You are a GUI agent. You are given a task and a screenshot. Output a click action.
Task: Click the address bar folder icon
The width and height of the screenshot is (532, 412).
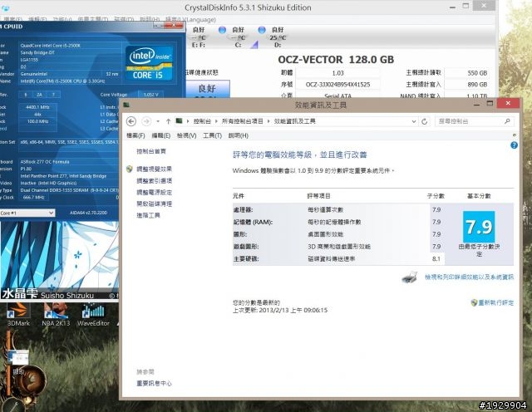(180, 121)
